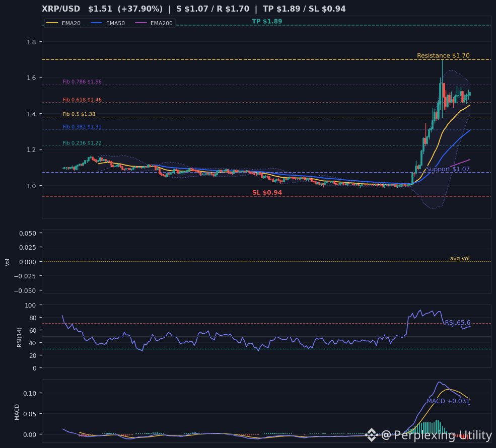Click the green TP $1.89 label

267,21
